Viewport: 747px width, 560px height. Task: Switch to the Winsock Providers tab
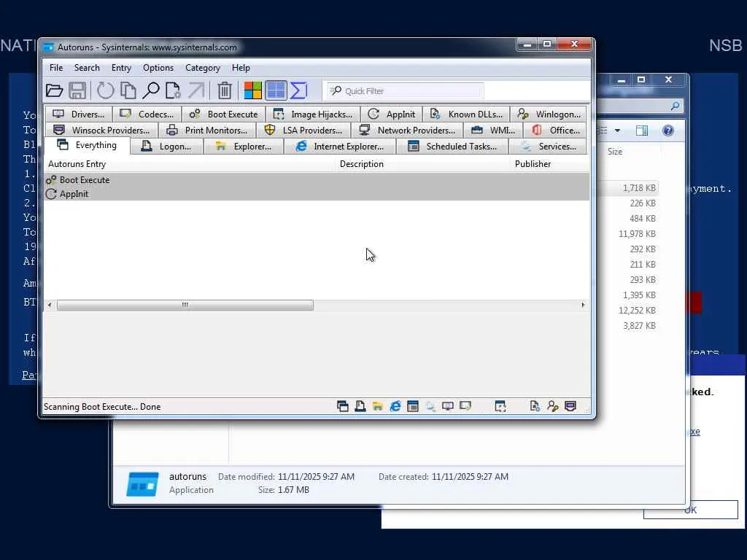point(101,130)
